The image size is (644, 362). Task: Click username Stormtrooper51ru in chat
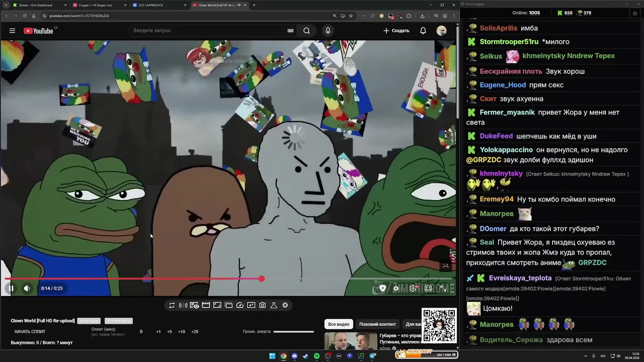point(509,42)
